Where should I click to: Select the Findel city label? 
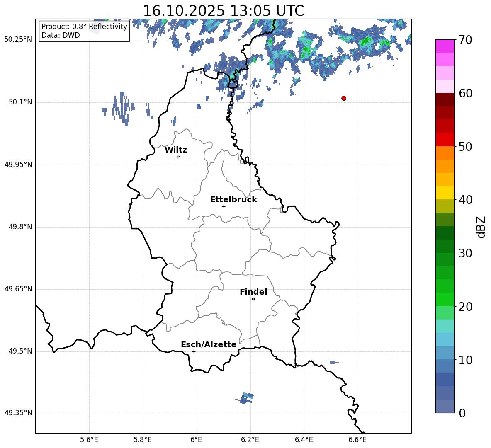(253, 292)
